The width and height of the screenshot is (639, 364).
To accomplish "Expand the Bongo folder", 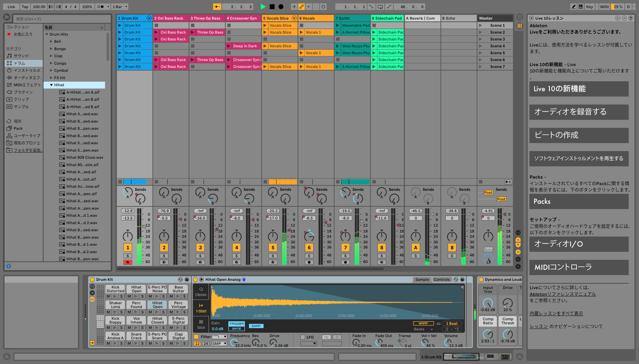I will (51, 49).
